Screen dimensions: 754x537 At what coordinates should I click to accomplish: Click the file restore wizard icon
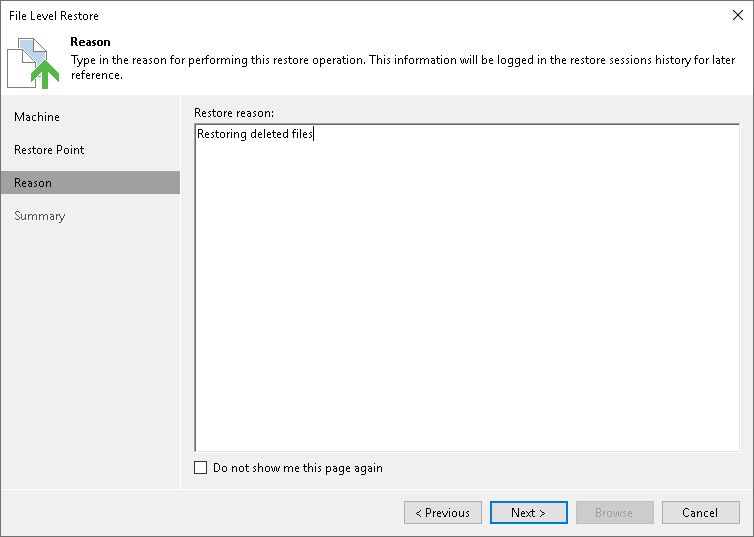[33, 63]
